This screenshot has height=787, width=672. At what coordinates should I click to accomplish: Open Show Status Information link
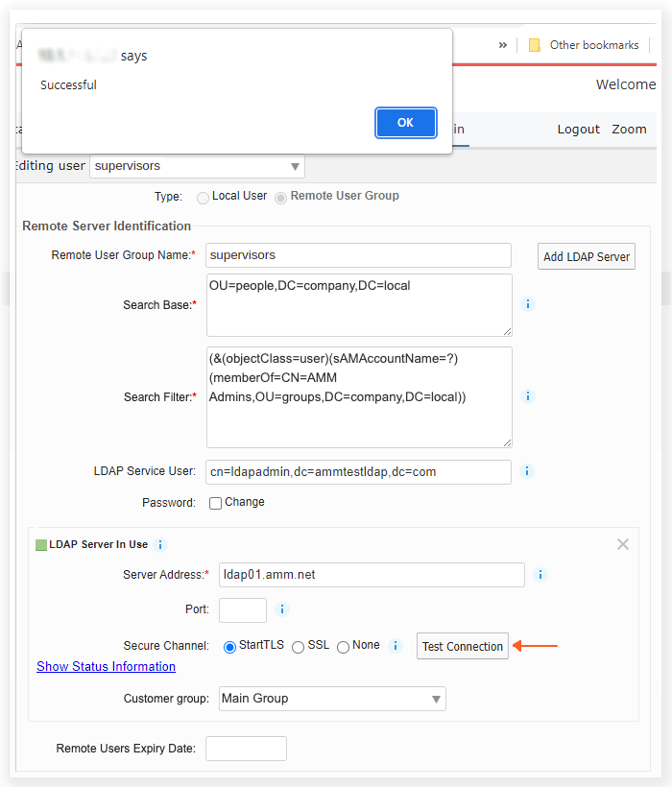106,666
